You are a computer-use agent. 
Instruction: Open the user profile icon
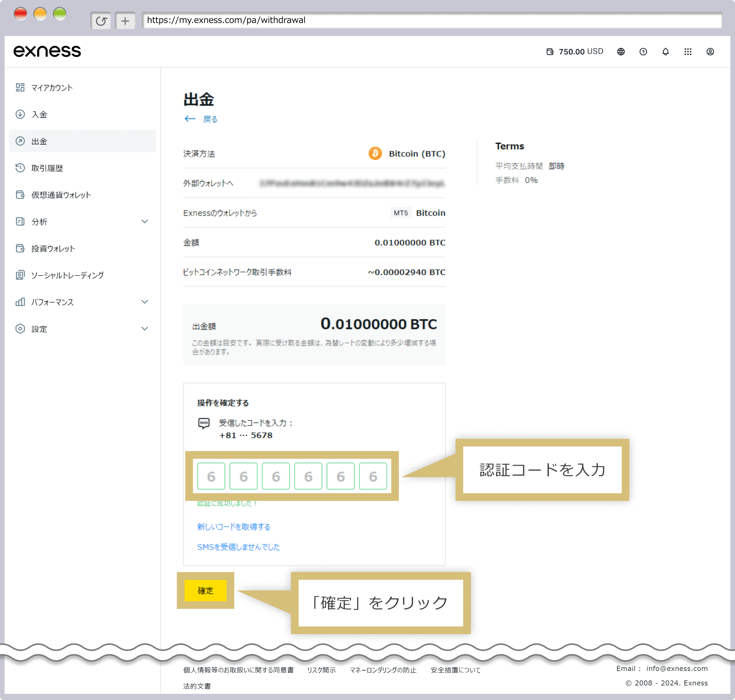[x=710, y=52]
